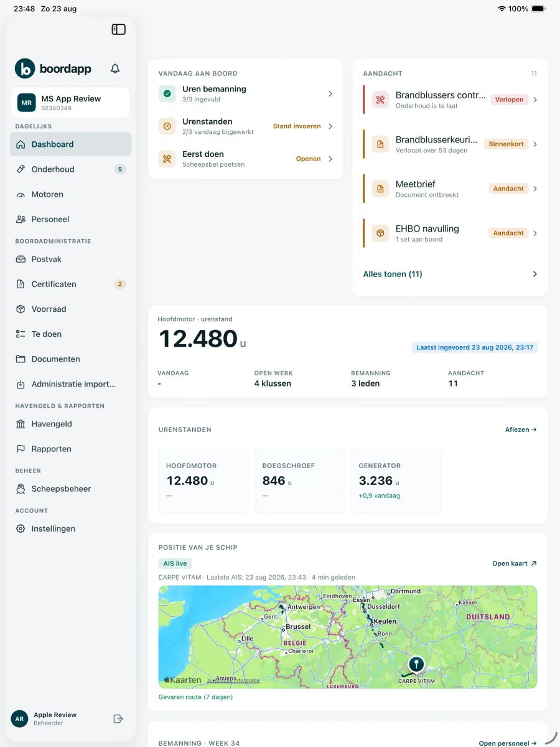Select the Generator hours card
Screen dimensions: 560x747
tap(396, 481)
